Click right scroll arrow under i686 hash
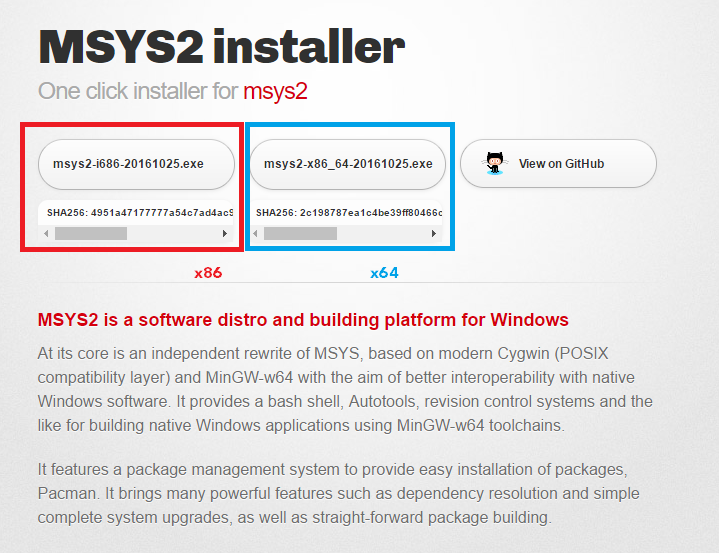 [225, 233]
